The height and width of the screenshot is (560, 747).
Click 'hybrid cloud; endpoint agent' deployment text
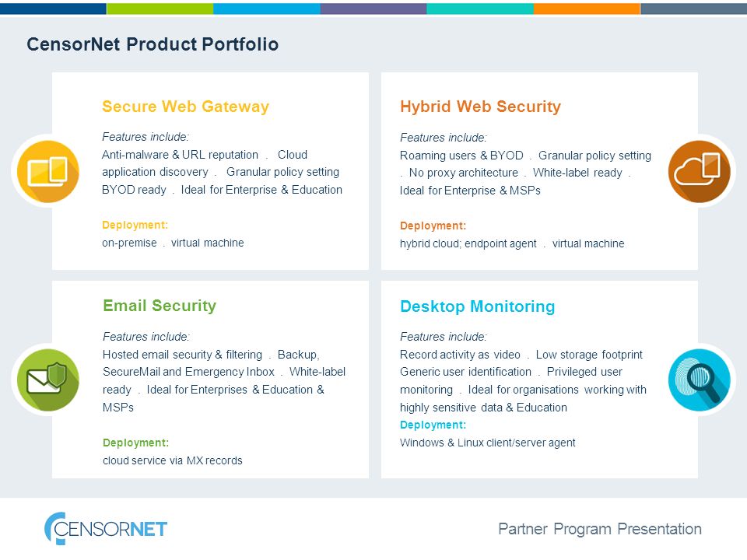pyautogui.click(x=468, y=243)
